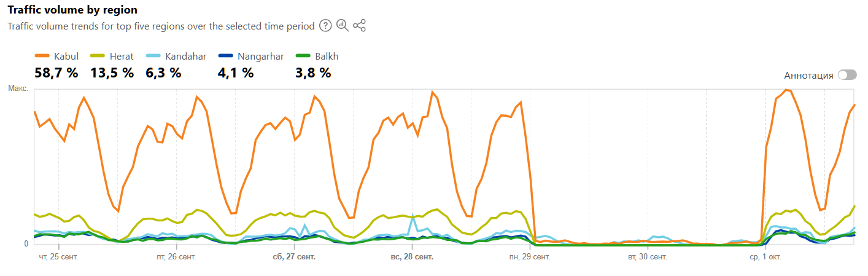868x276 pixels.
Task: Click the пт, 26 сент. axis label
Action: [176, 256]
